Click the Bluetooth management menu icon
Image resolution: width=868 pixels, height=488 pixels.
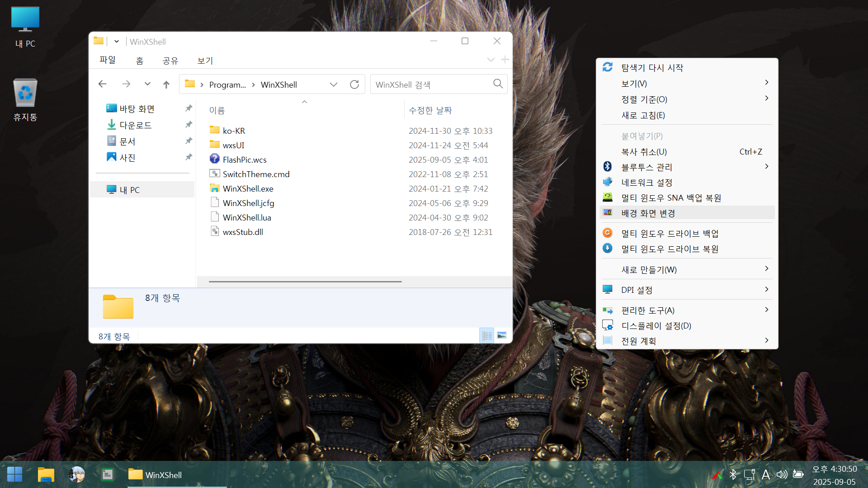tap(608, 167)
